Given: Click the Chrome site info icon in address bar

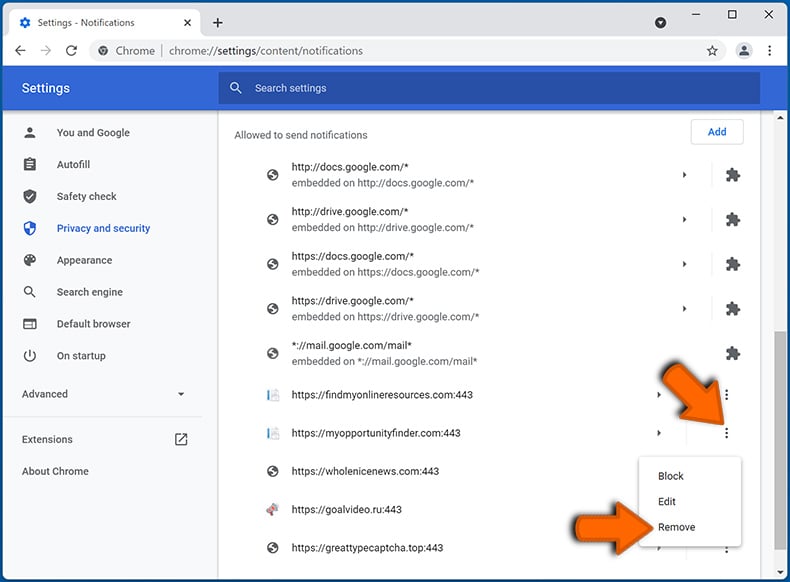Looking at the screenshot, I should [103, 51].
